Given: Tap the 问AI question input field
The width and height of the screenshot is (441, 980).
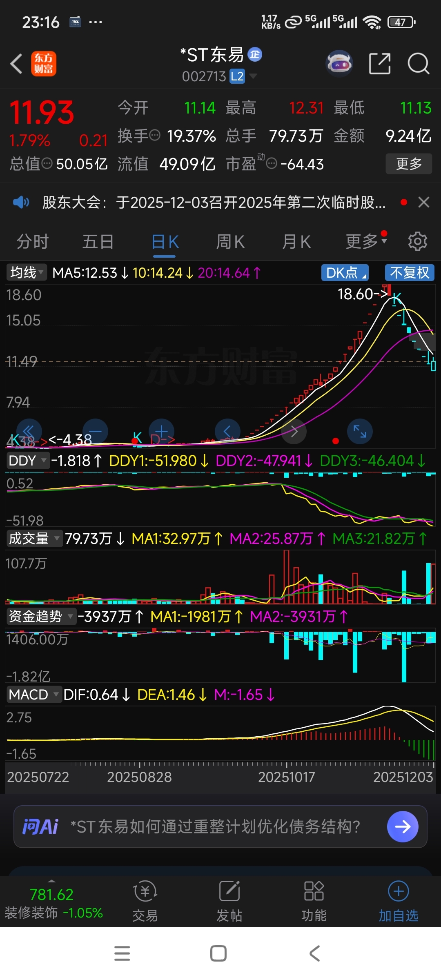Looking at the screenshot, I should point(220,826).
